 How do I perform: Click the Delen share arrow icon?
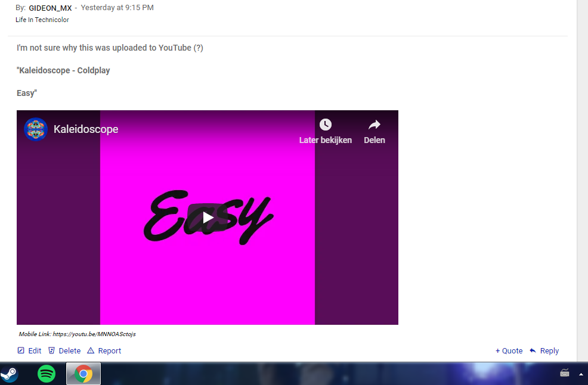[x=375, y=125]
